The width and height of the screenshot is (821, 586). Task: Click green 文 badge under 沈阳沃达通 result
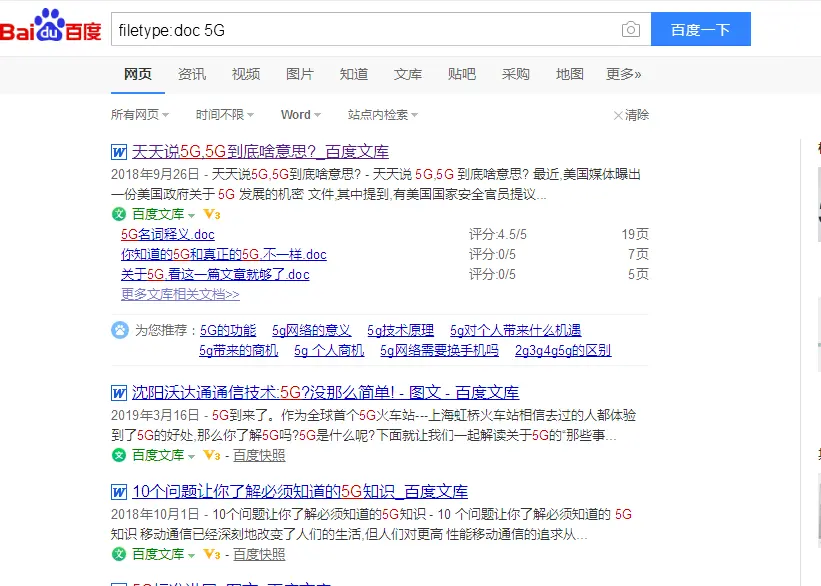pos(119,455)
